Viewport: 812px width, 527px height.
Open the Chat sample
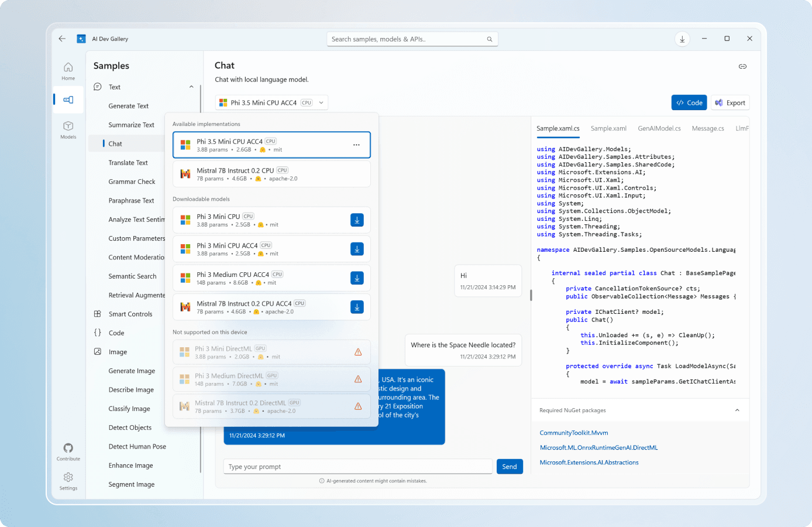[115, 144]
